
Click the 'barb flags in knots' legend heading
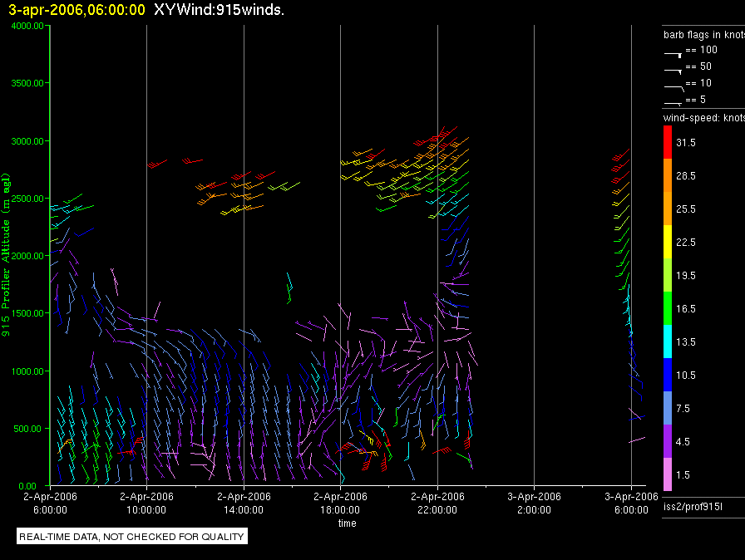pos(704,35)
